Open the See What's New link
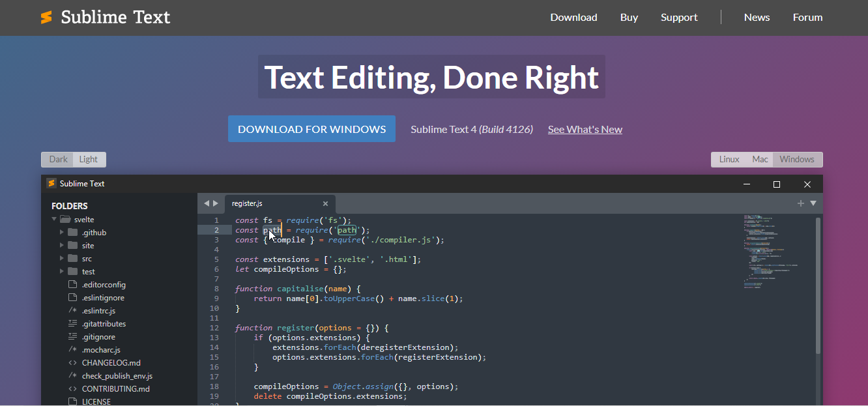868x406 pixels. click(x=585, y=130)
